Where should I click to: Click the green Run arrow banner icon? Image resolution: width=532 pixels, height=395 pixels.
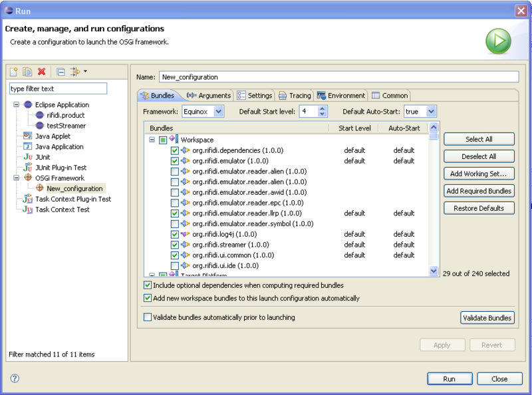point(498,41)
